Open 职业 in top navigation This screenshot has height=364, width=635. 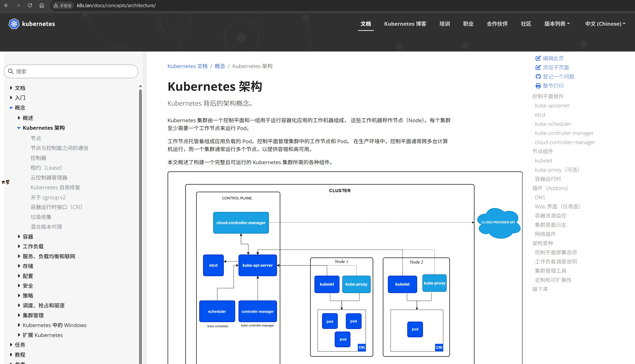tap(468, 24)
